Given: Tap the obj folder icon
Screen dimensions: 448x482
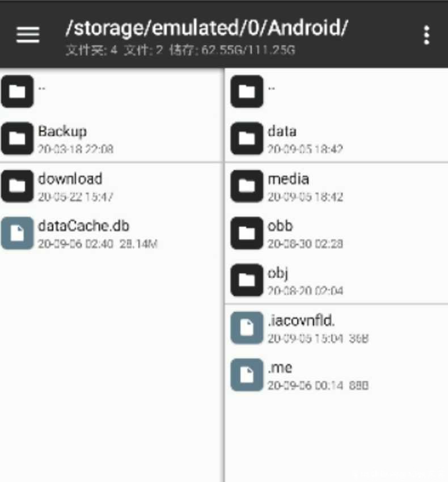Looking at the screenshot, I should pos(247,280).
